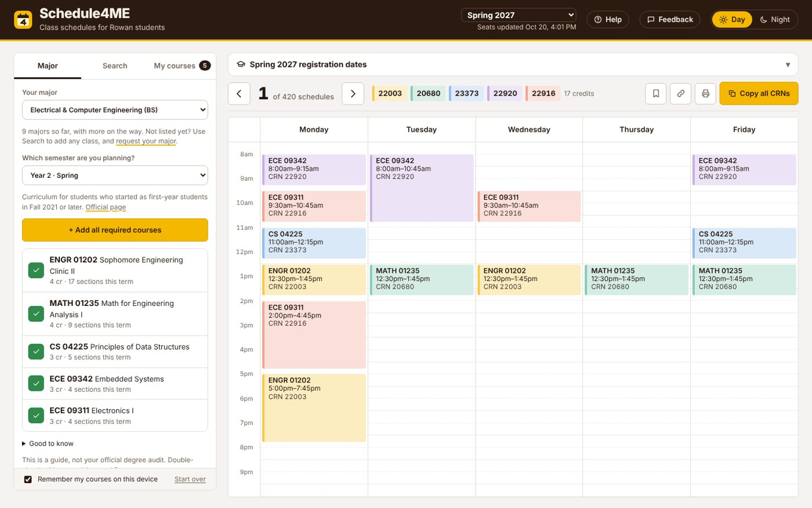This screenshot has height=508, width=812.
Task: Click the graduation cap registration dates icon
Action: click(241, 64)
